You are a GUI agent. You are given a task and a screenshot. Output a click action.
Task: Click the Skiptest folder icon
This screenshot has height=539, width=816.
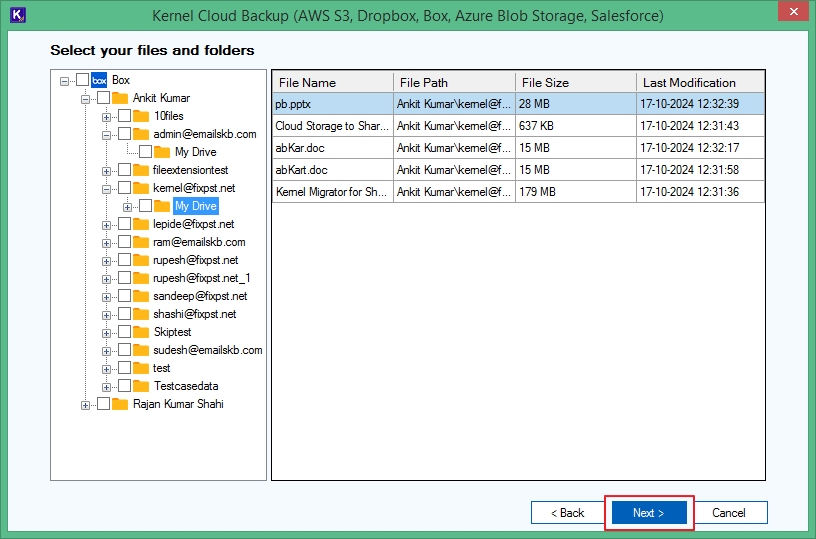click(141, 332)
